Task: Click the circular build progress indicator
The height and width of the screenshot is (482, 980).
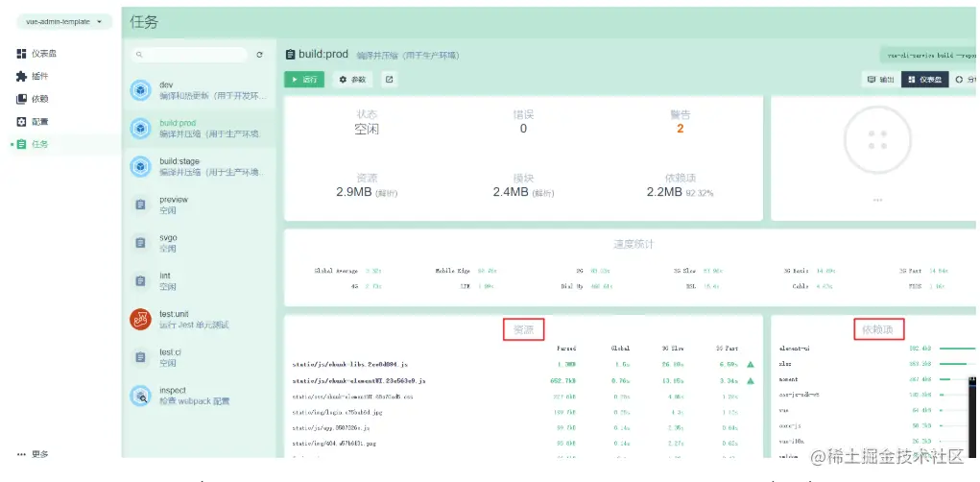Action: 877,140
